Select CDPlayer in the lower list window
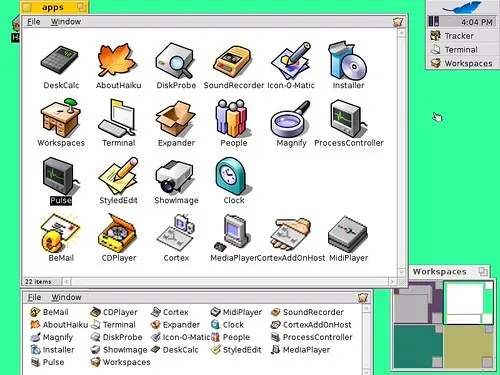The width and height of the screenshot is (500, 375). 114,312
